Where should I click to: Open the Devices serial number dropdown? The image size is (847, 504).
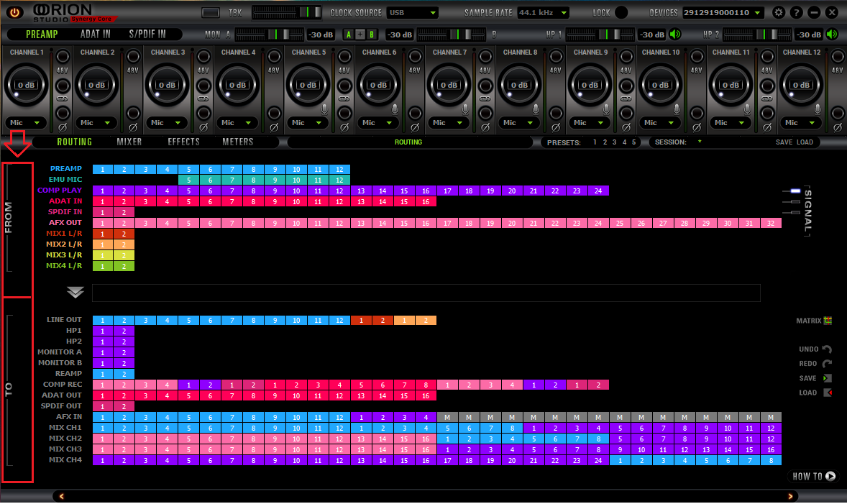point(723,12)
